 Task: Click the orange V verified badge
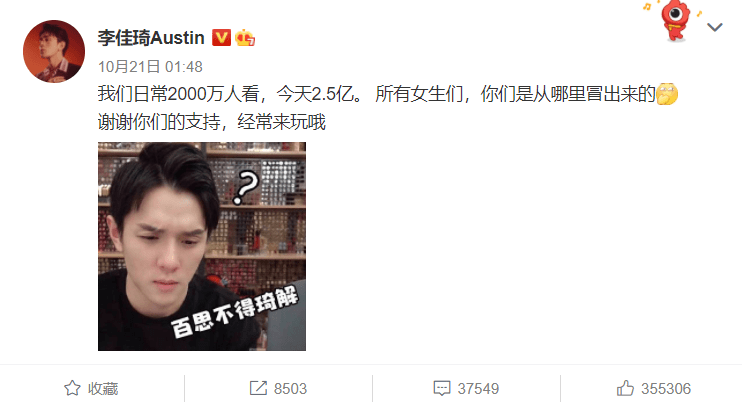(221, 38)
